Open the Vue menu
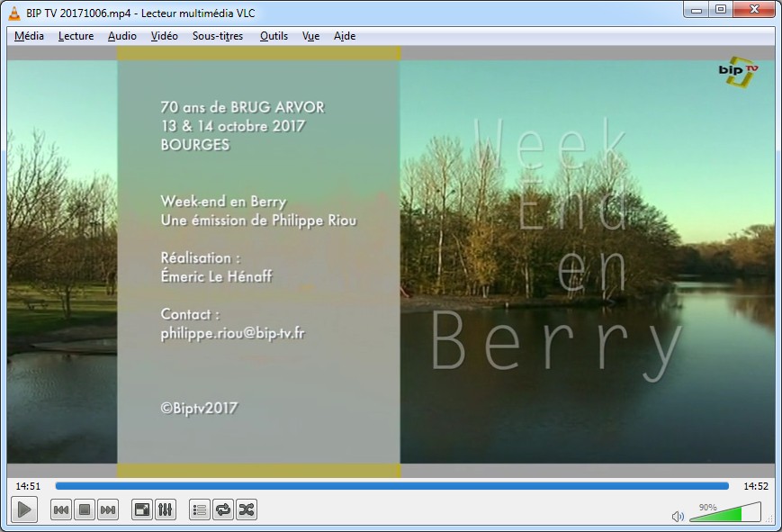 coord(310,36)
